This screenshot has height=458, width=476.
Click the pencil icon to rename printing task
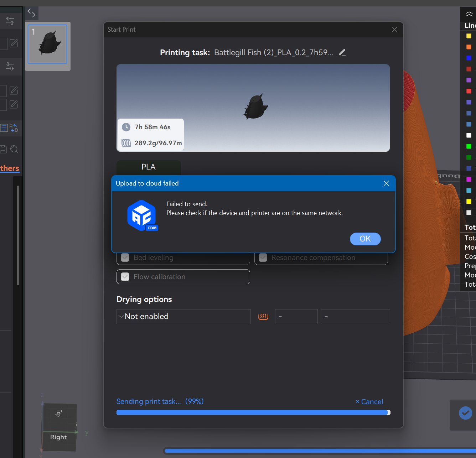[x=342, y=52]
